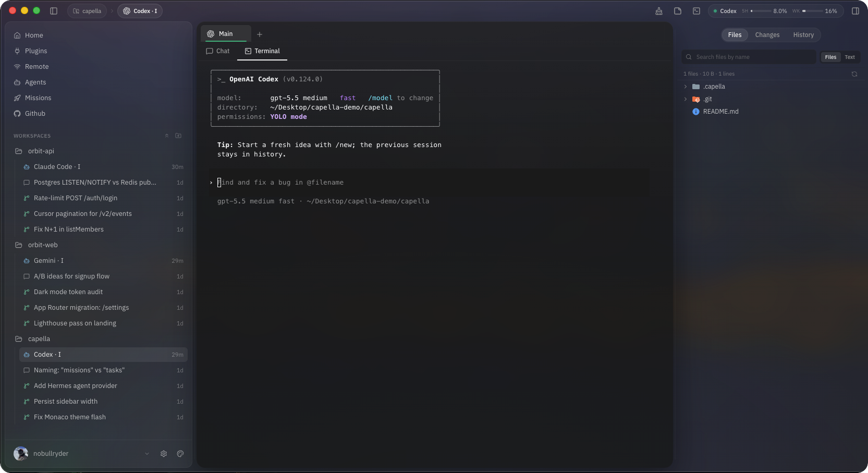Add new workspace folder icon
The height and width of the screenshot is (473, 868).
(178, 136)
